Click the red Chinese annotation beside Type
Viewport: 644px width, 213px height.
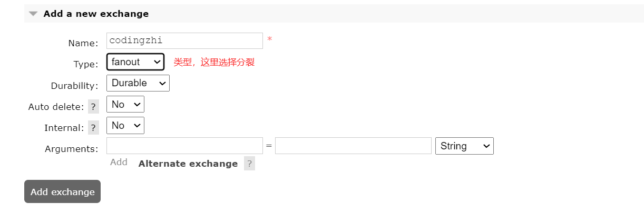[x=214, y=62]
